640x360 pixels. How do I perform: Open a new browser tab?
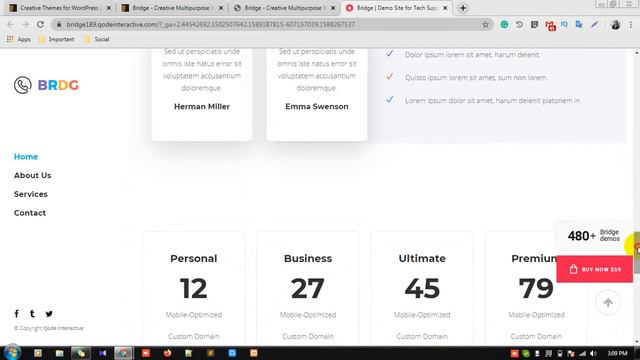pyautogui.click(x=463, y=8)
